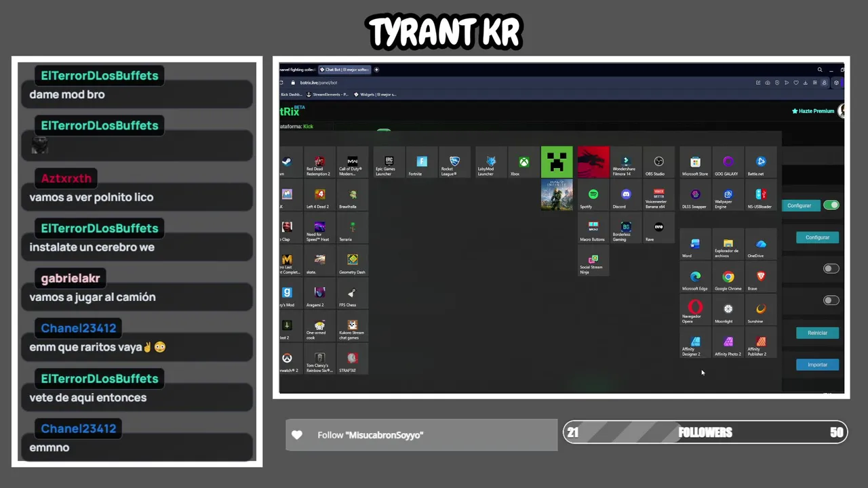
Task: Click the Reiniciar button
Action: [x=817, y=333]
